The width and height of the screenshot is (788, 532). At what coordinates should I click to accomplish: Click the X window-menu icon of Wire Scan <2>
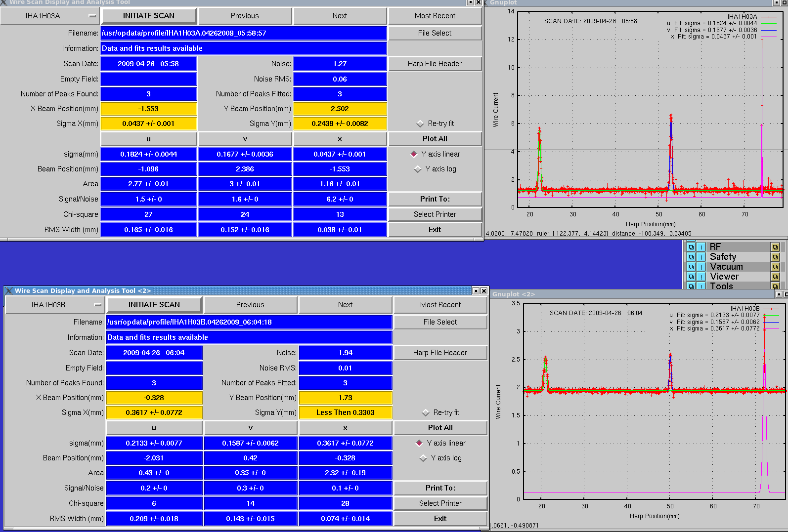click(x=9, y=290)
